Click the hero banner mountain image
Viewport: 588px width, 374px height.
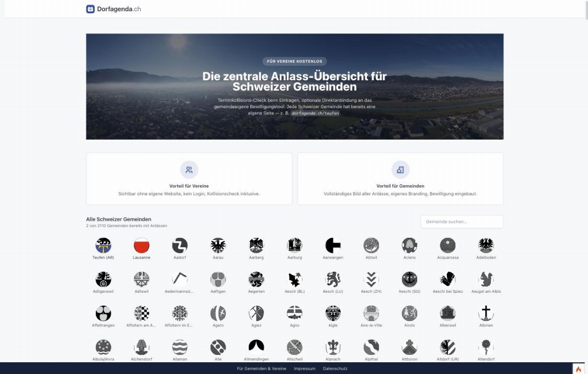point(294,86)
